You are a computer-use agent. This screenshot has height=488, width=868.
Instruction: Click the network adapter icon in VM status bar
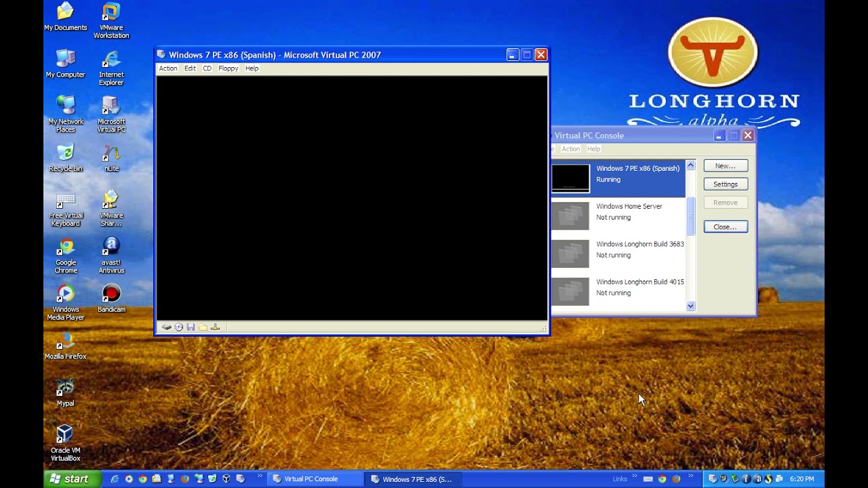[x=215, y=327]
